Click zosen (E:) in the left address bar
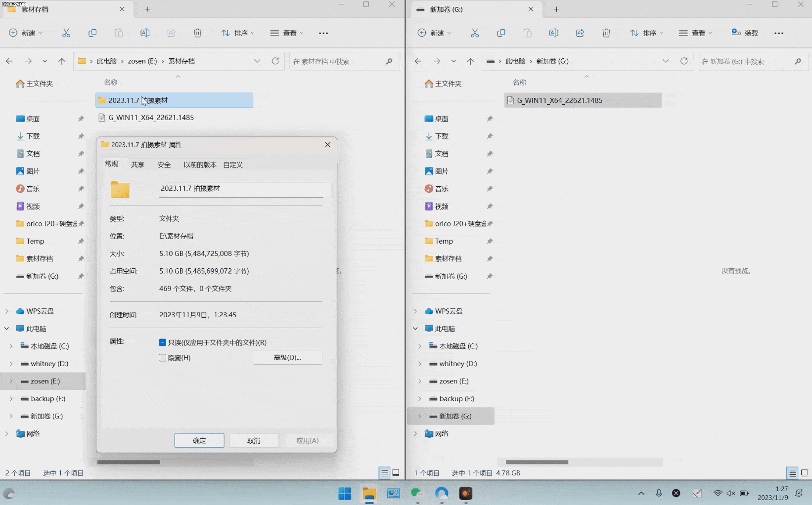 [x=142, y=61]
